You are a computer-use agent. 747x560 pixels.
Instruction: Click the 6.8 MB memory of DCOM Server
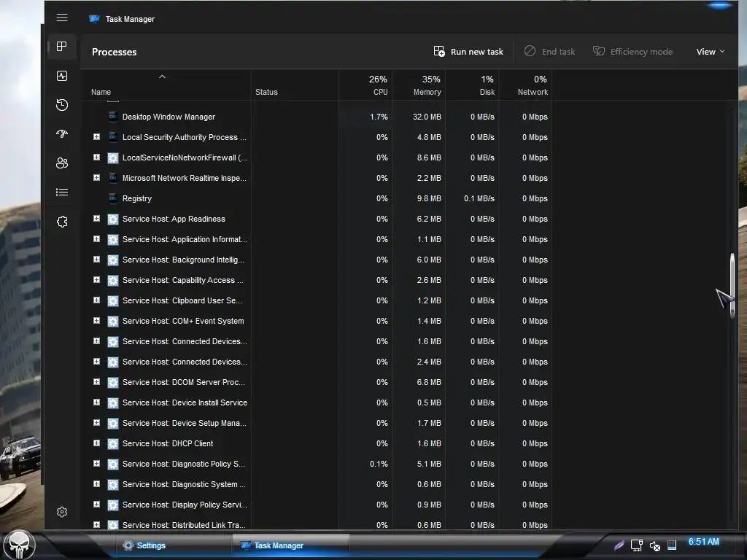pos(429,382)
